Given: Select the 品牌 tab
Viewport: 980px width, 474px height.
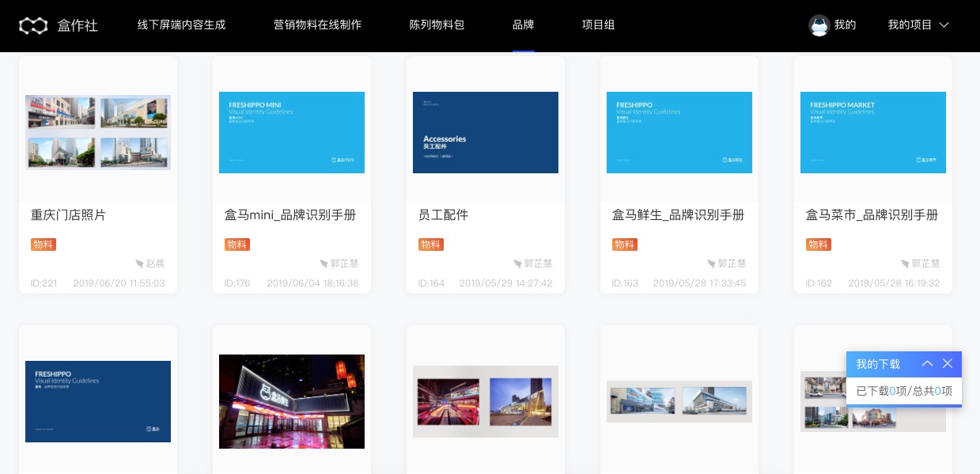Looking at the screenshot, I should point(524,25).
